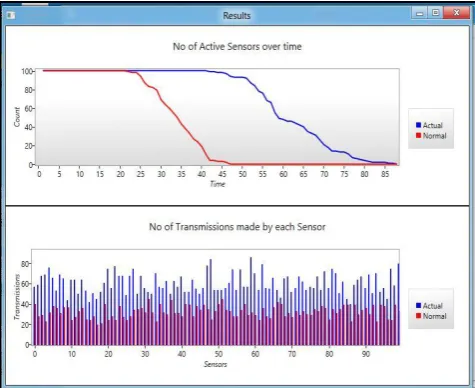Click the blue Actual swatch in the top chart legend
This screenshot has width=475, height=388.
click(x=418, y=125)
